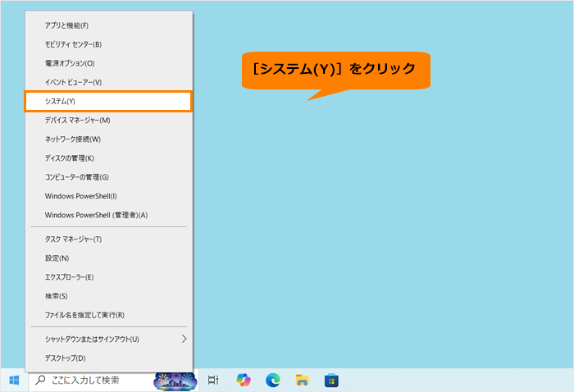Open デバイス マネージャー(M)

coord(109,121)
